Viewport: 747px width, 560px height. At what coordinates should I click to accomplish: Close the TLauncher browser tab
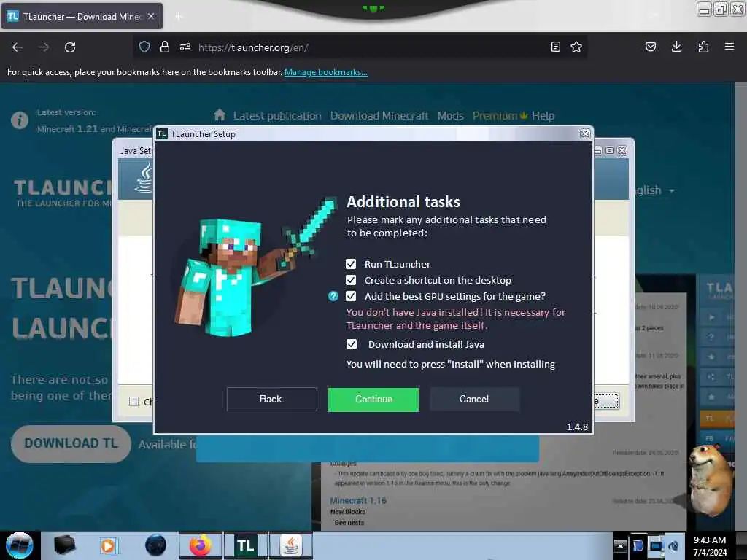pyautogui.click(x=151, y=16)
